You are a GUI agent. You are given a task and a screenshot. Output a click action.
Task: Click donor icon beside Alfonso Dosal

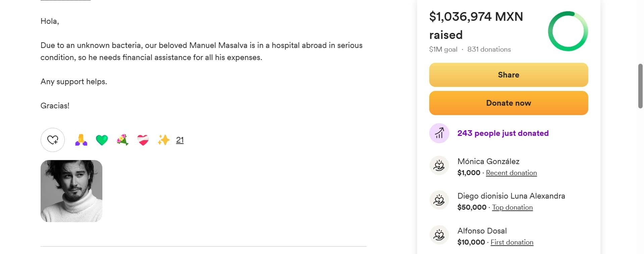(439, 235)
